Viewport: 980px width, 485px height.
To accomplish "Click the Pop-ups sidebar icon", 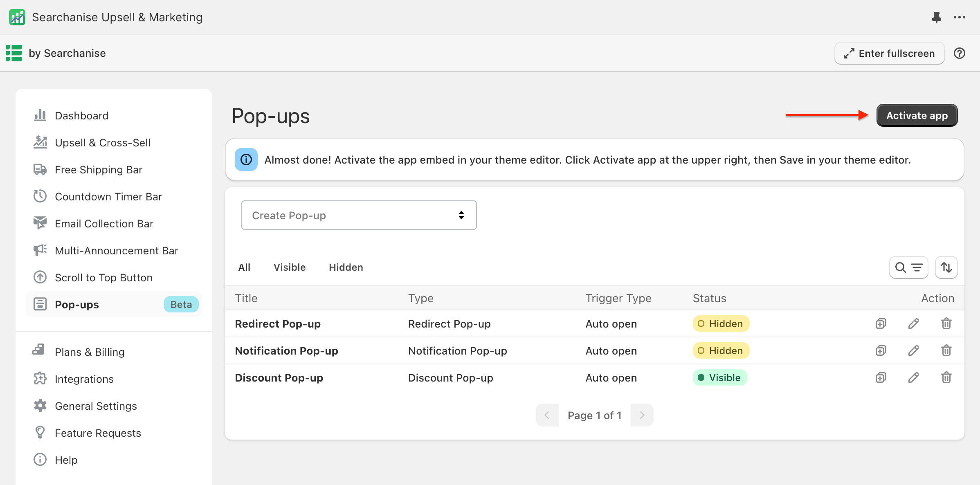I will [x=39, y=304].
